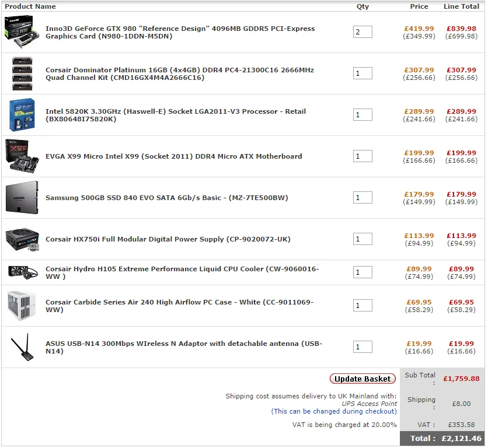Click the 'Product Name' column header
This screenshot has width=488, height=448.
[30, 6]
